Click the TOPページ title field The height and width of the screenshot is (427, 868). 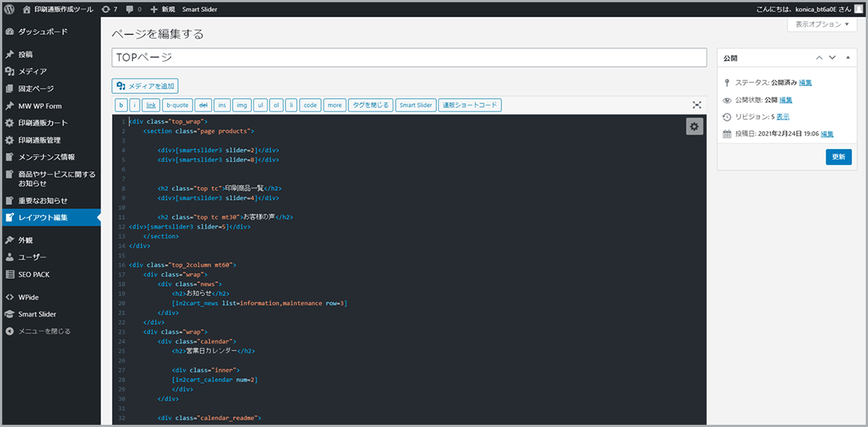pos(409,58)
